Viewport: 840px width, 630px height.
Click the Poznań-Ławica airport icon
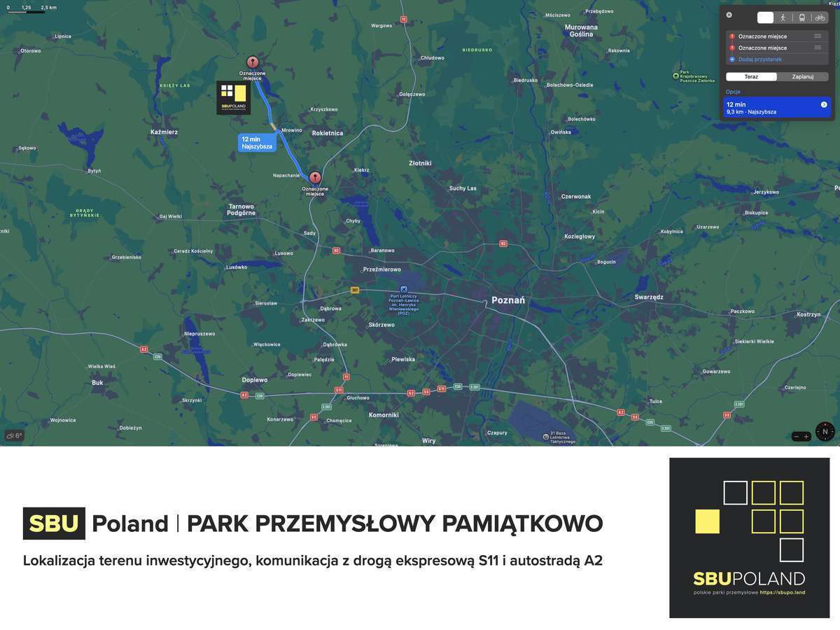pyautogui.click(x=404, y=289)
